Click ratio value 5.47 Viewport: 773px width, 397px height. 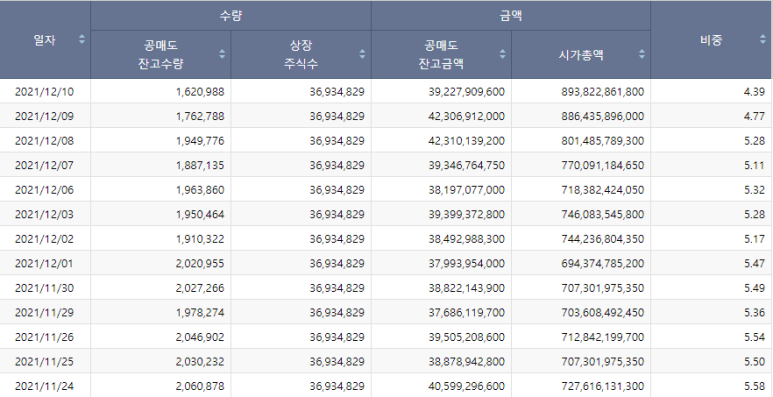coord(754,263)
